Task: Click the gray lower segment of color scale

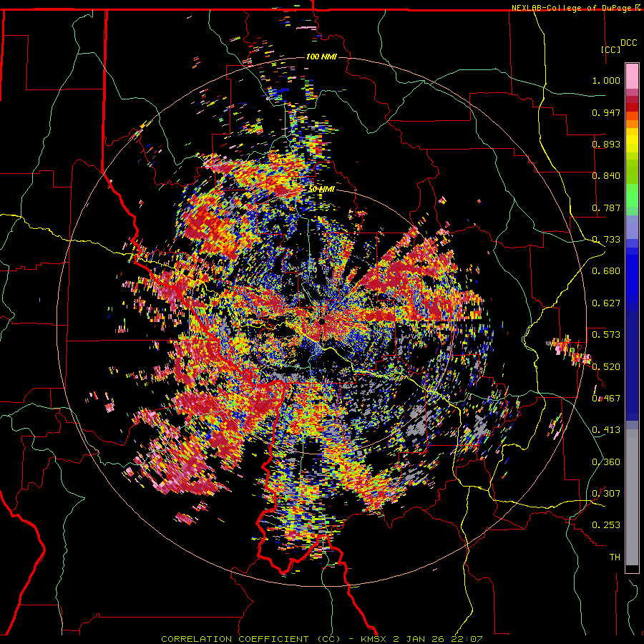Action: (632, 497)
